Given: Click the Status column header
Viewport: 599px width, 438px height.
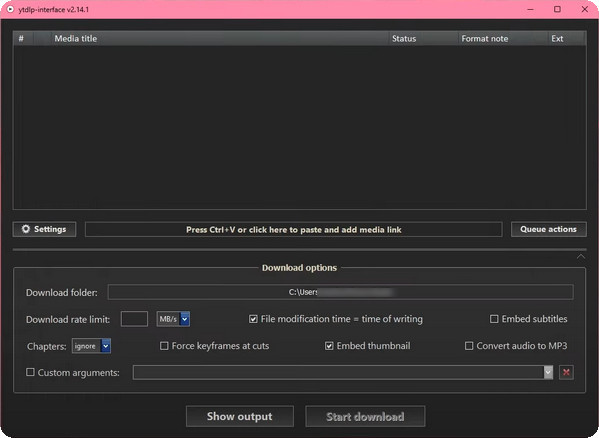Looking at the screenshot, I should [423, 39].
